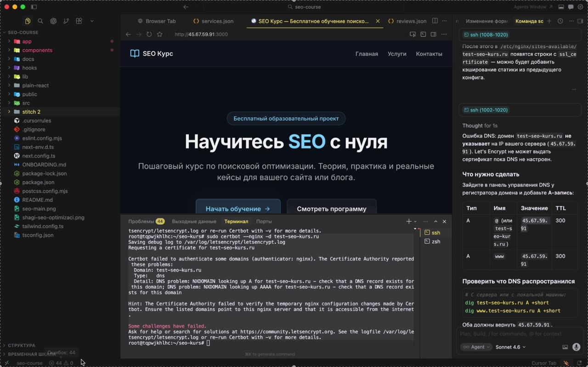Open the Порты panel tab
The width and height of the screenshot is (588, 367).
tap(264, 221)
